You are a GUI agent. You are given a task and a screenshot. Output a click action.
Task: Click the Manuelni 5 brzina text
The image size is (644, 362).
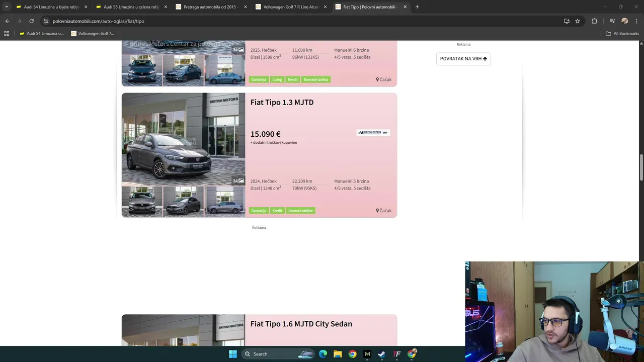tap(351, 181)
